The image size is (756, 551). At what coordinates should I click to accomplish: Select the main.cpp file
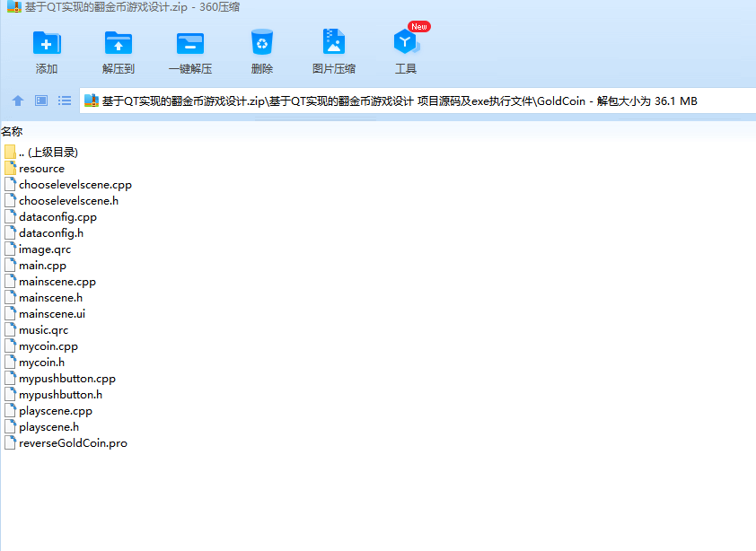(x=42, y=265)
